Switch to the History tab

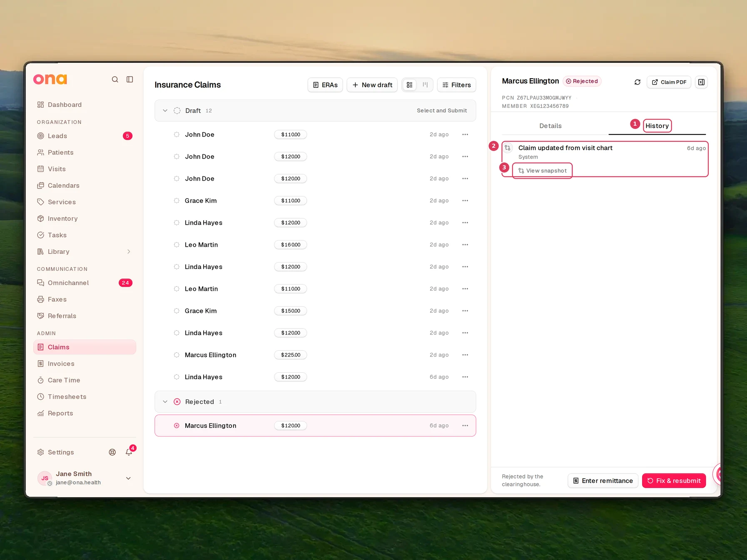[657, 126]
